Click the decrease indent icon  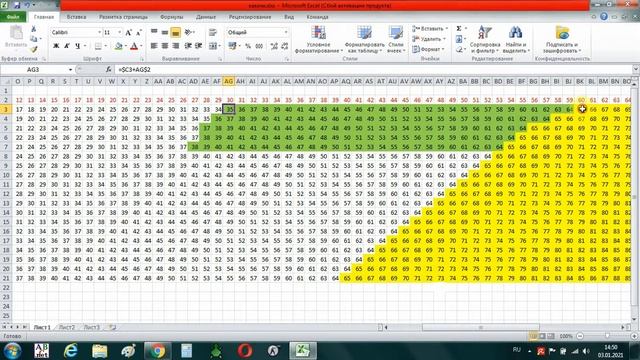click(188, 46)
